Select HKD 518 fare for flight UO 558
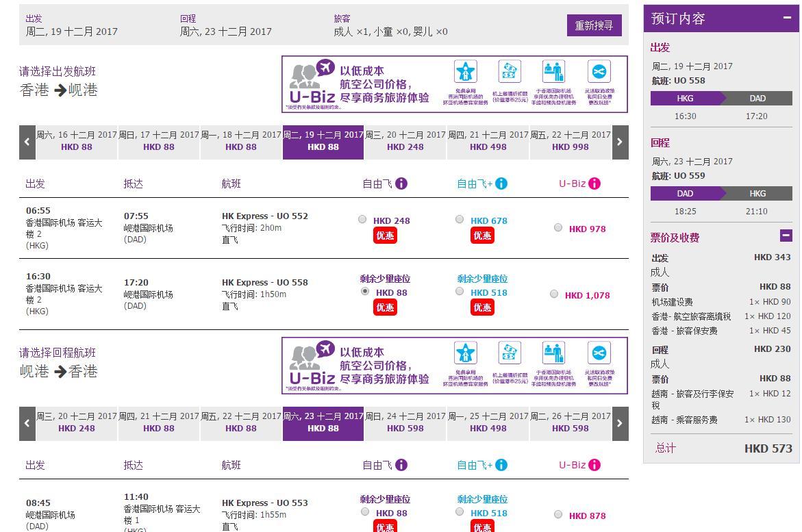 click(x=460, y=291)
